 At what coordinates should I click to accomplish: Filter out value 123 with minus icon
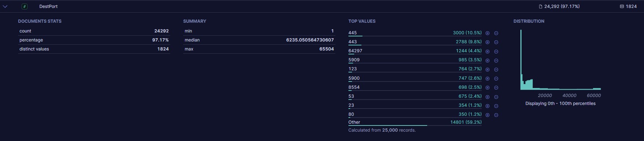pyautogui.click(x=496, y=70)
